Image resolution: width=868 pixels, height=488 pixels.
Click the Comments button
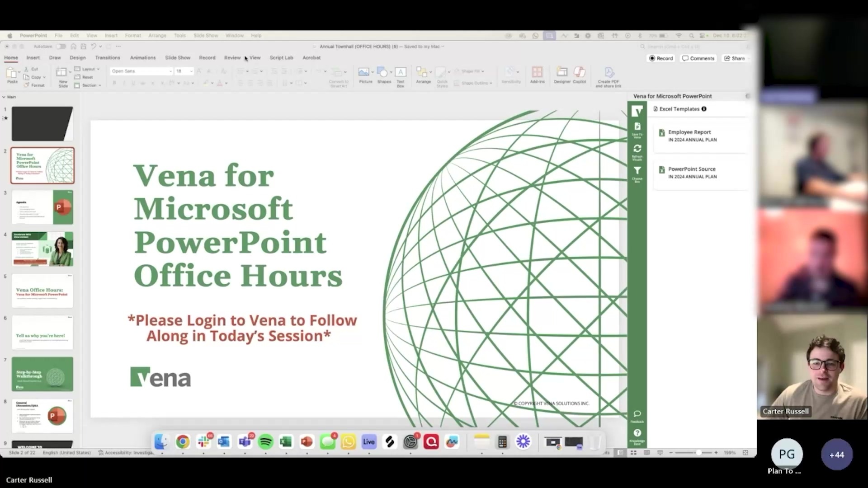point(698,58)
